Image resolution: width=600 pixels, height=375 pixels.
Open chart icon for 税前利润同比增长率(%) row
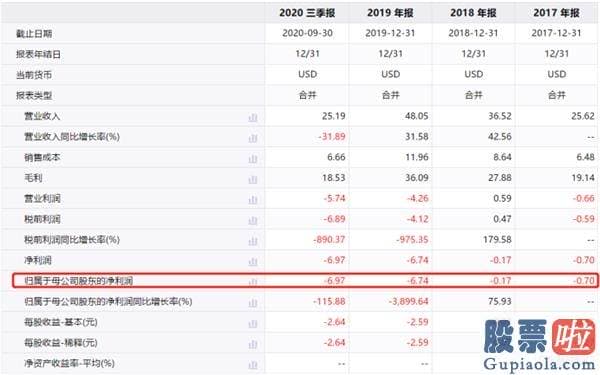click(x=253, y=241)
